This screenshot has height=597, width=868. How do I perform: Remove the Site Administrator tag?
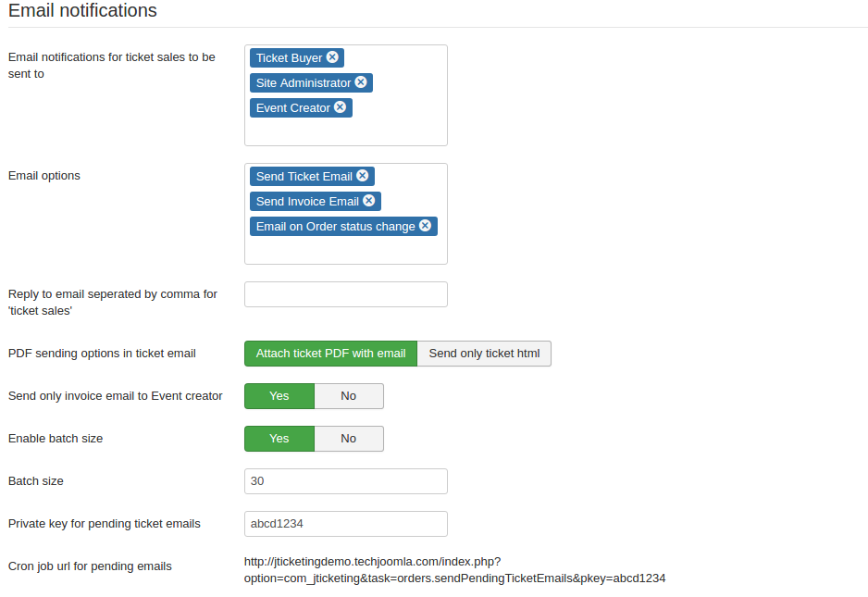click(361, 82)
